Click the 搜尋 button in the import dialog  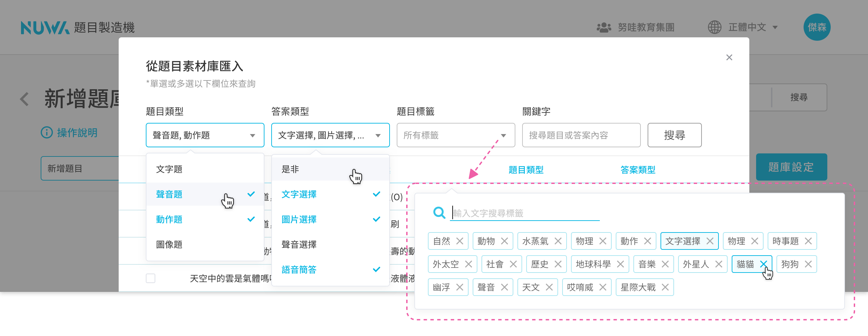[675, 135]
